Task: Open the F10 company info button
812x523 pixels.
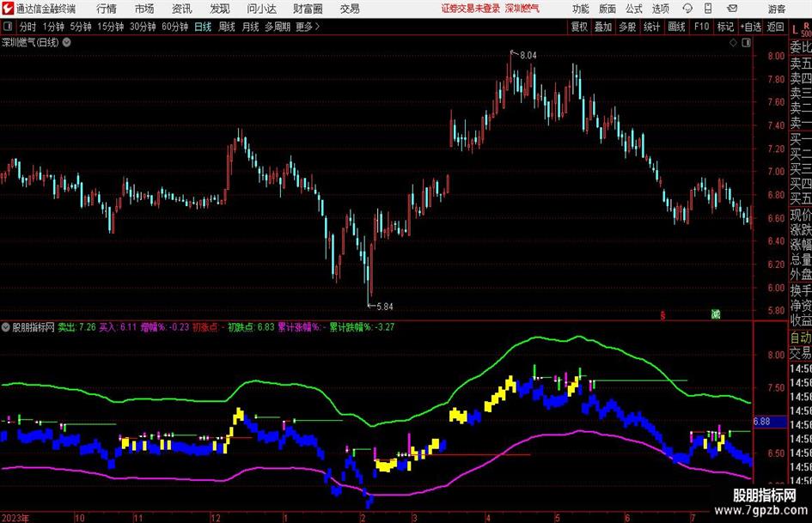Action: 702,27
